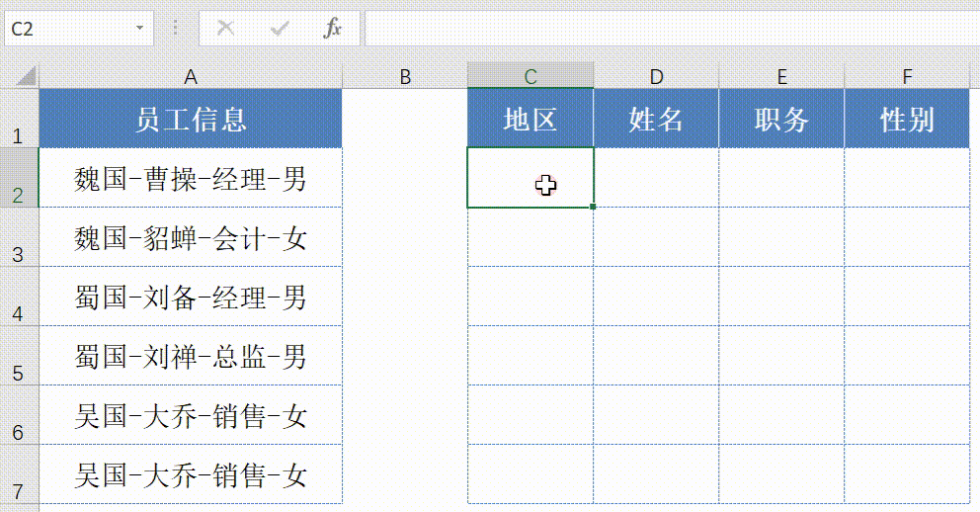Click the 职务 header cell
Image resolution: width=980 pixels, height=512 pixels.
(781, 120)
